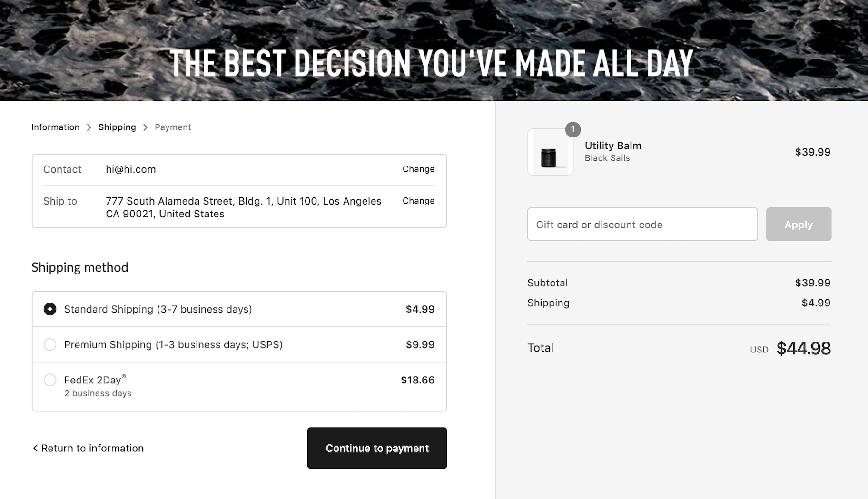Image resolution: width=868 pixels, height=499 pixels.
Task: Click the chevron after Shipping breadcrumb
Action: [x=146, y=127]
